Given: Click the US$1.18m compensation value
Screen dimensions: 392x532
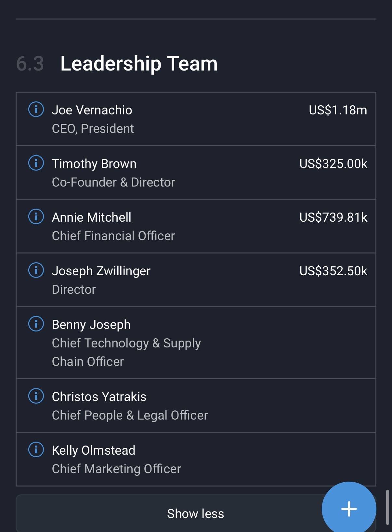Looking at the screenshot, I should [x=338, y=110].
